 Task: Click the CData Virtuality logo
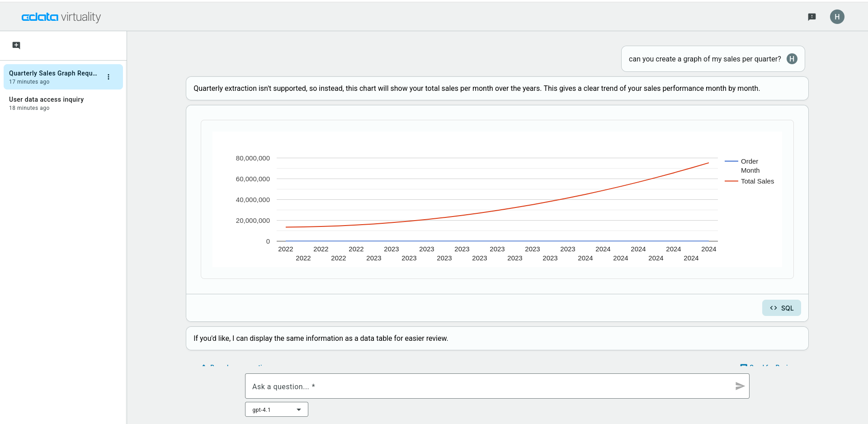[61, 17]
